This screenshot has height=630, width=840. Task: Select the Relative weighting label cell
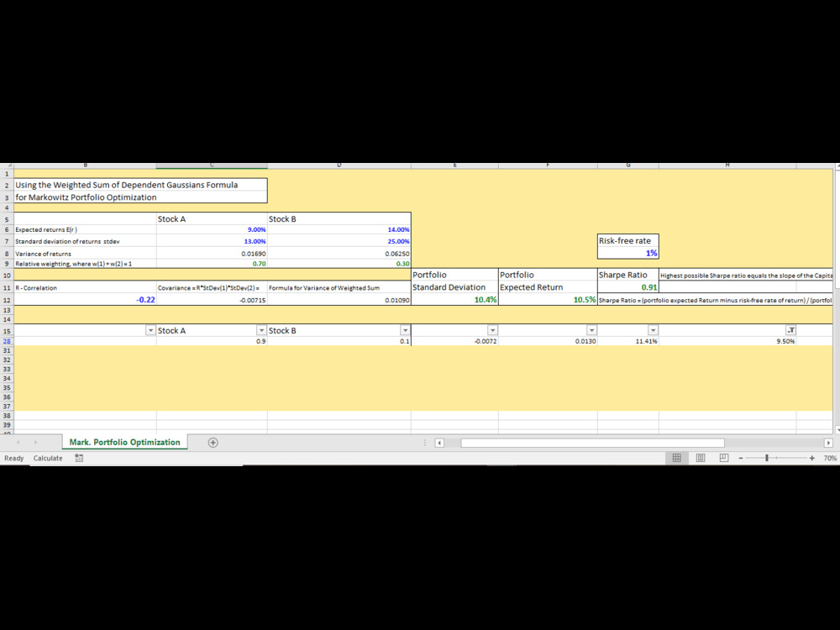(85, 264)
